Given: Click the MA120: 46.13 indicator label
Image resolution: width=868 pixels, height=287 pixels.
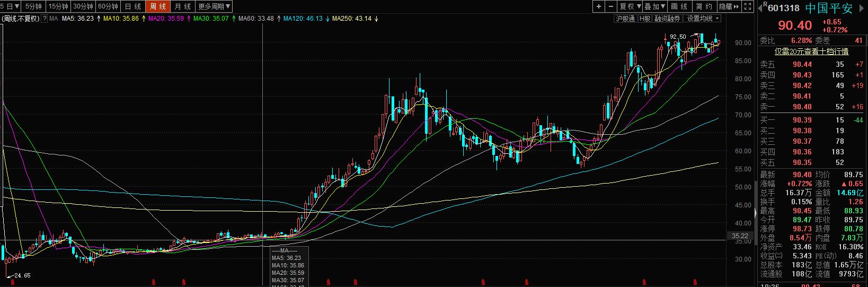Looking at the screenshot, I should [x=303, y=19].
